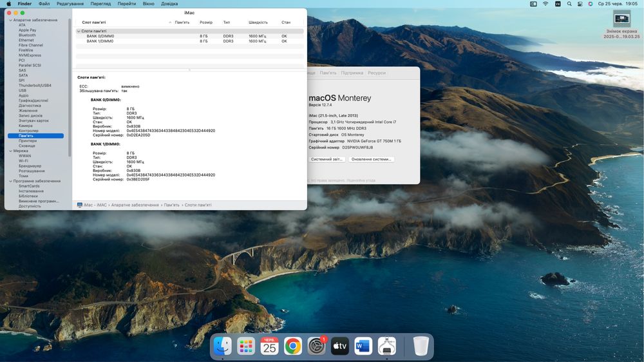Select Графіка/дисплеї in the sidebar
Image resolution: width=644 pixels, height=362 pixels.
click(x=33, y=100)
